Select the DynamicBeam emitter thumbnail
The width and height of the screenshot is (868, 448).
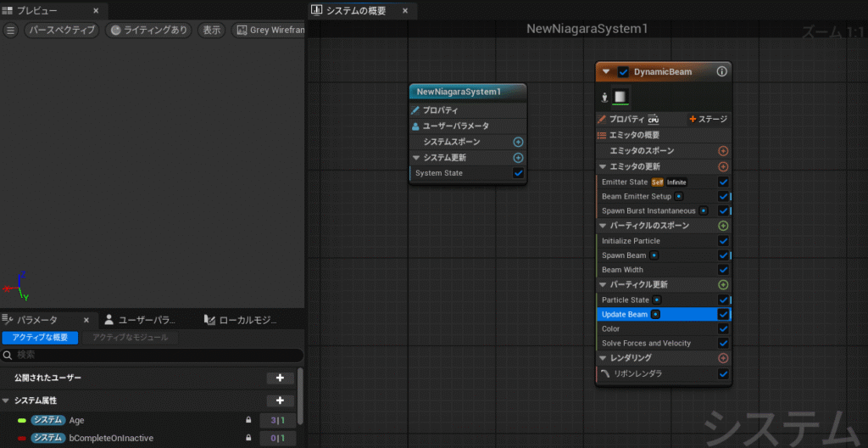pyautogui.click(x=621, y=97)
